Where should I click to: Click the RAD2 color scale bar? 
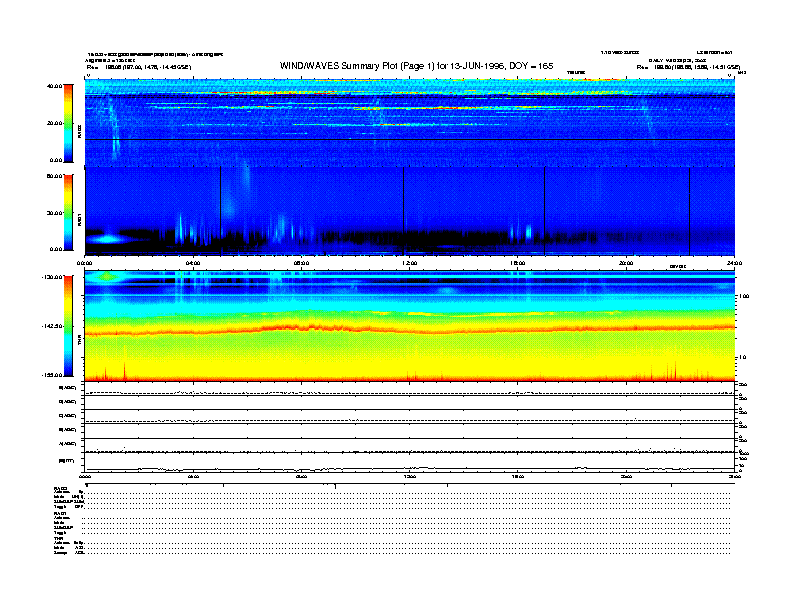(68, 123)
